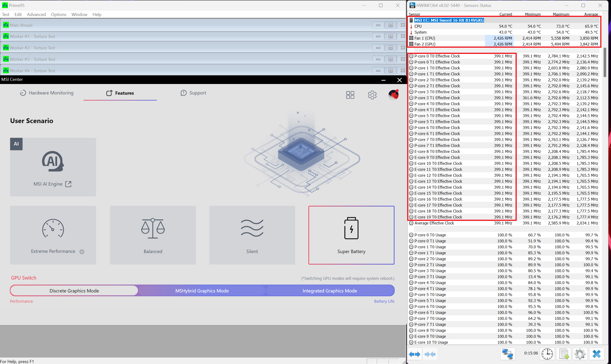Select the Silent scenario
The width and height of the screenshot is (611, 364).
point(252,235)
